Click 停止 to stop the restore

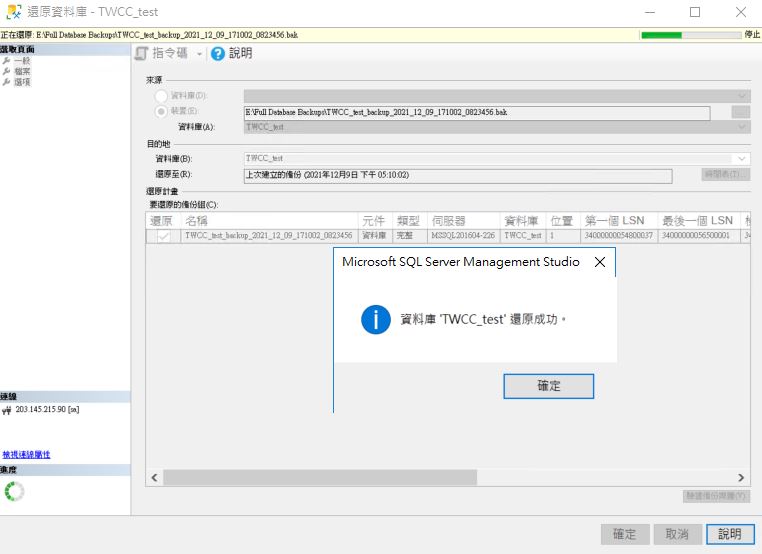click(752, 35)
